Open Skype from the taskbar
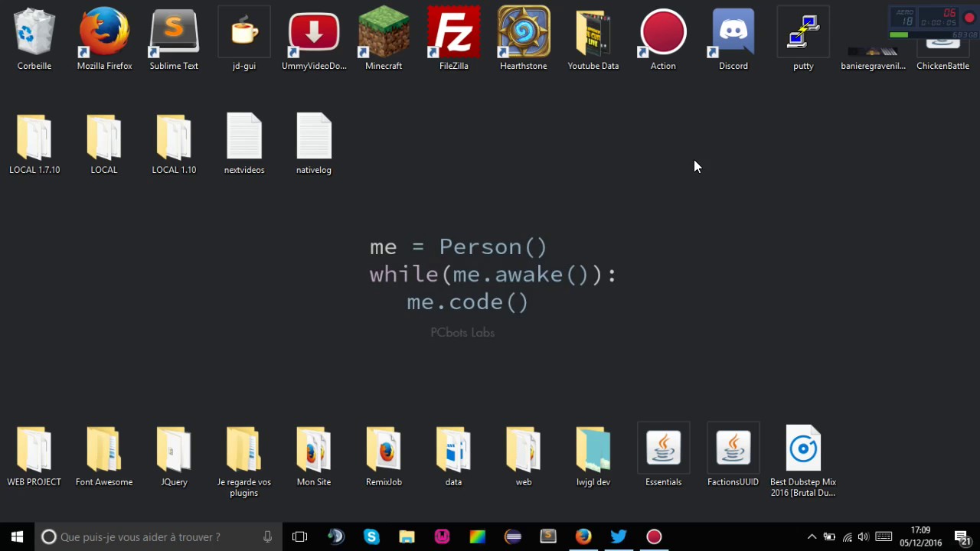 [x=371, y=536]
